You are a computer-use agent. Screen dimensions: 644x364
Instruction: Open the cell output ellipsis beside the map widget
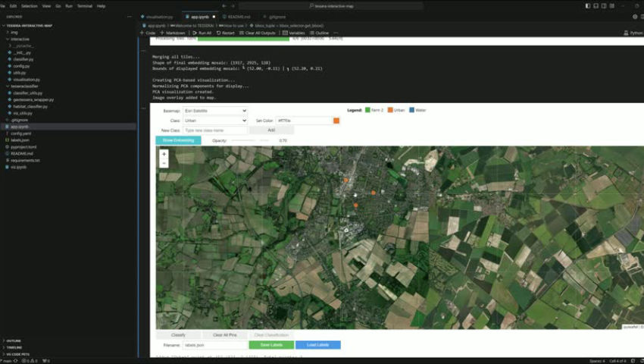143,108
